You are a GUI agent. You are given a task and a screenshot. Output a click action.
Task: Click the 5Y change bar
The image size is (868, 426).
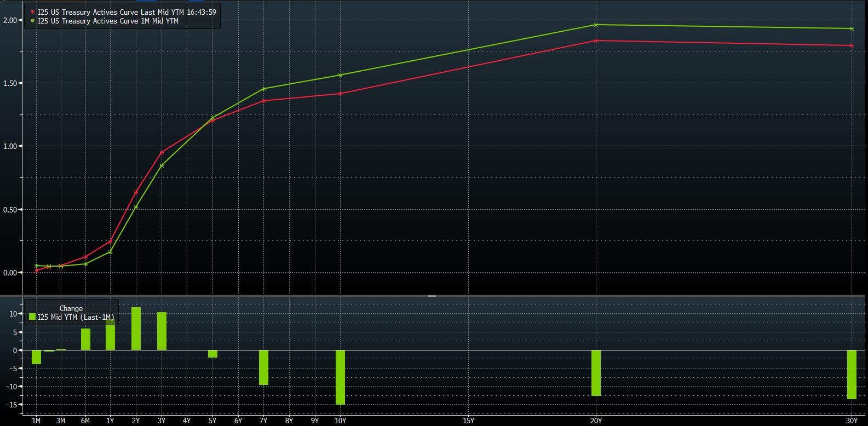[212, 354]
